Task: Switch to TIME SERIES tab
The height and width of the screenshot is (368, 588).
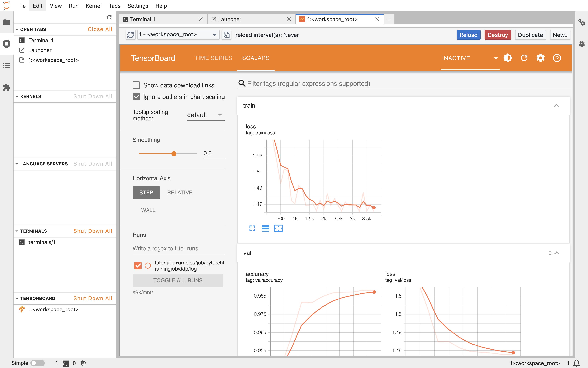Action: point(213,58)
